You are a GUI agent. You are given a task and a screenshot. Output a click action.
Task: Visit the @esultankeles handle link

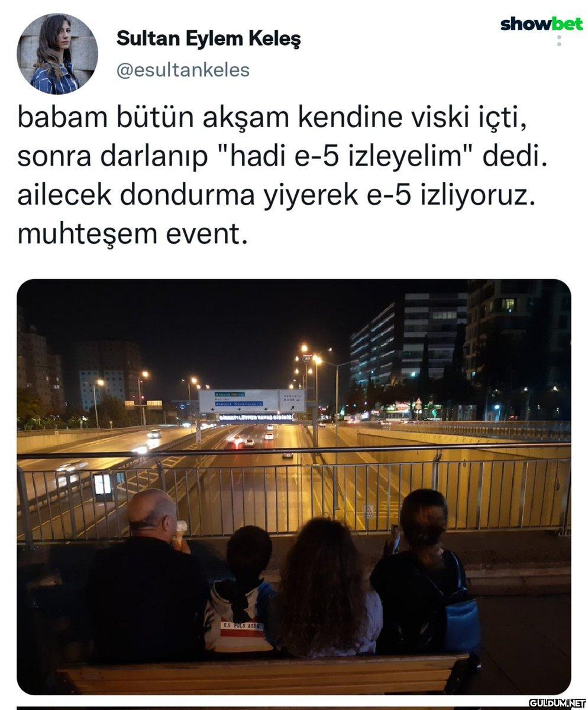point(183,70)
